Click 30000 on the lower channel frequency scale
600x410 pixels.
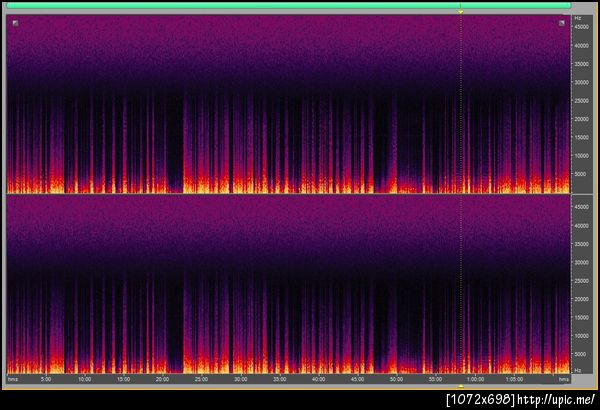tap(581, 263)
